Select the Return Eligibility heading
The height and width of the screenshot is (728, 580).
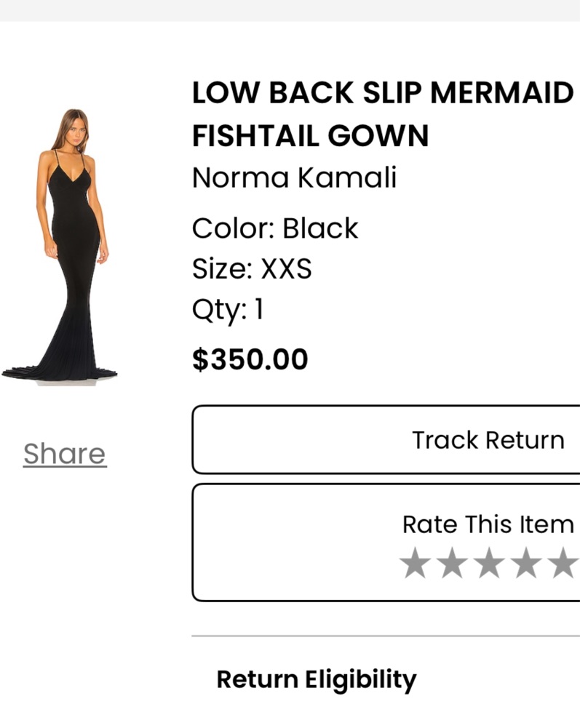[317, 680]
